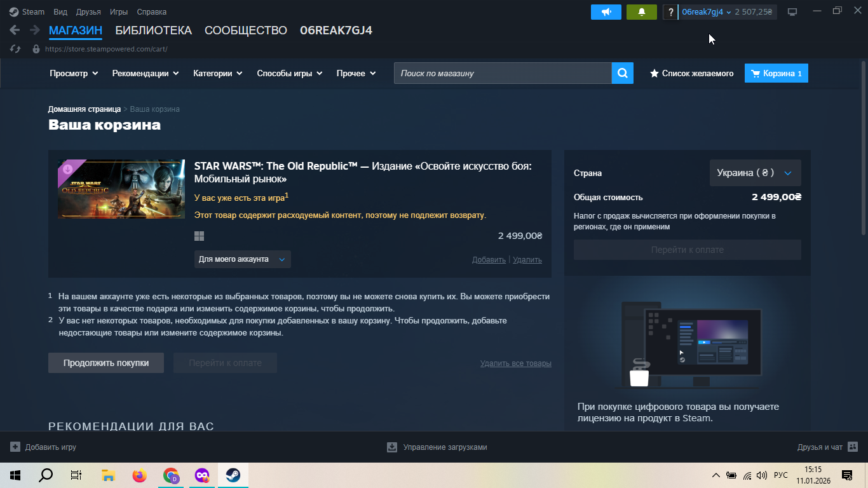Open the purple mask app on taskbar
This screenshot has height=488, width=868.
tap(202, 475)
